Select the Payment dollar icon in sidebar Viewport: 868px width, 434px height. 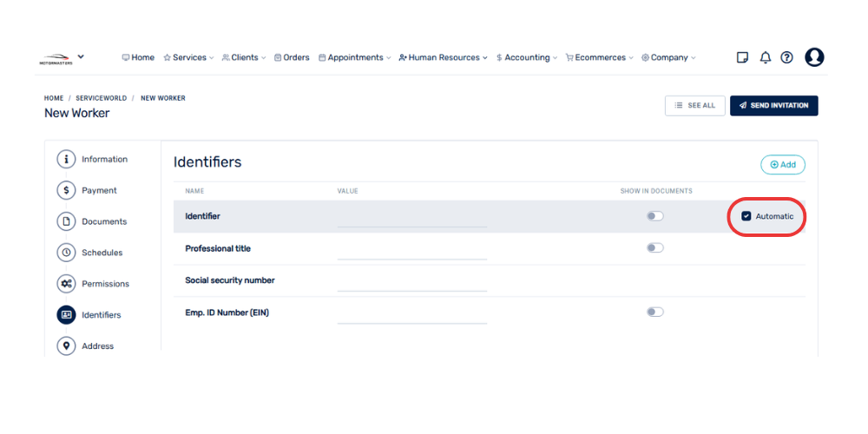point(66,190)
